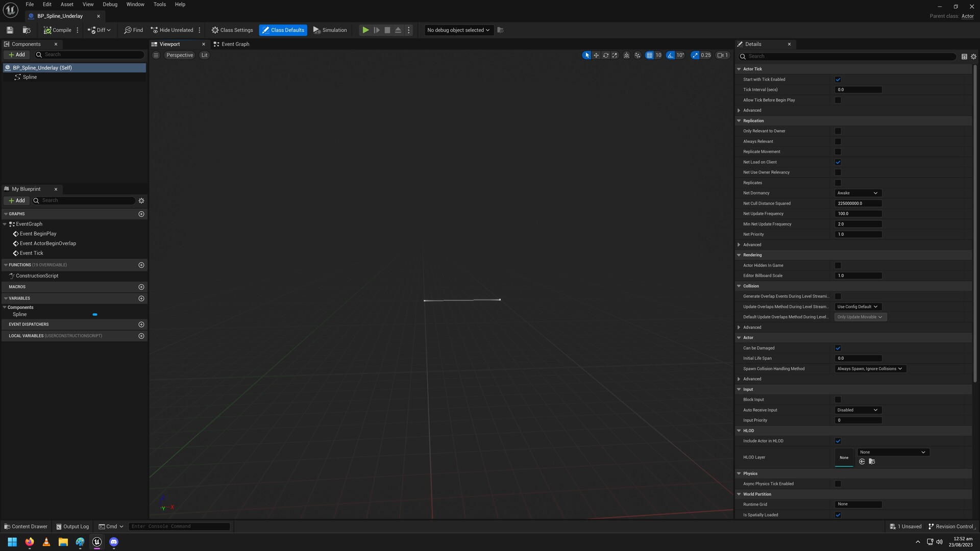Open the Spawn Collision Handling Method dropdown
This screenshot has height=551, width=980.
click(870, 368)
